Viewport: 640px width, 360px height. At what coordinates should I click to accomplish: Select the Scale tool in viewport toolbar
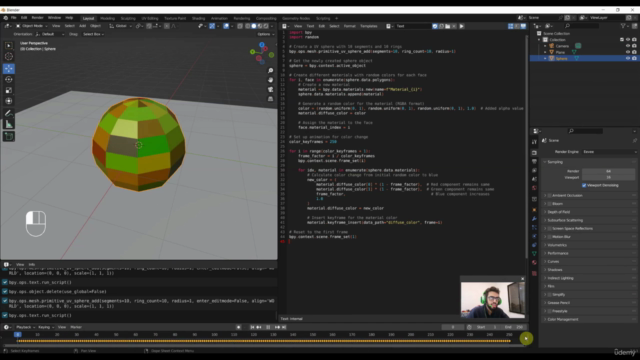(x=9, y=90)
